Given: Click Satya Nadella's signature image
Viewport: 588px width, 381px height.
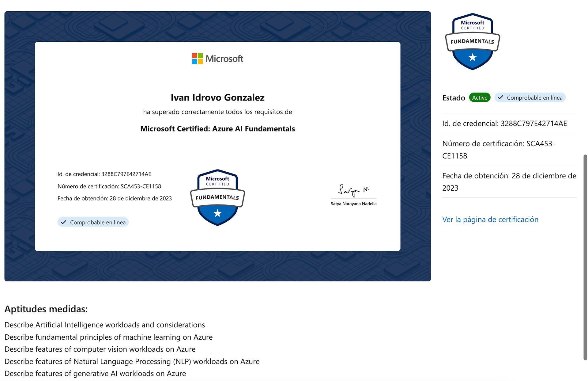Looking at the screenshot, I should pos(354,190).
